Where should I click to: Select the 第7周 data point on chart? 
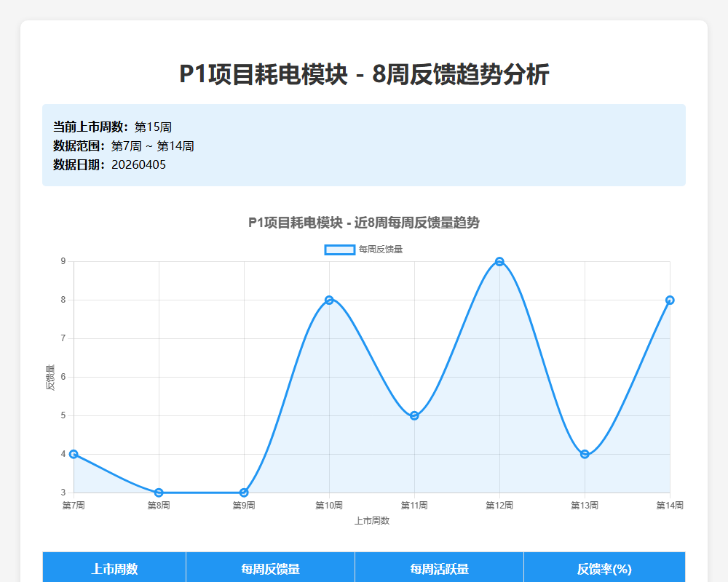coord(74,454)
